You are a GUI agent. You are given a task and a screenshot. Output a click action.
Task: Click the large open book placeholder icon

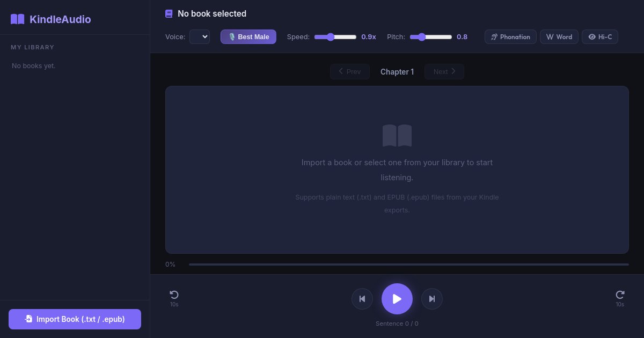click(x=397, y=136)
